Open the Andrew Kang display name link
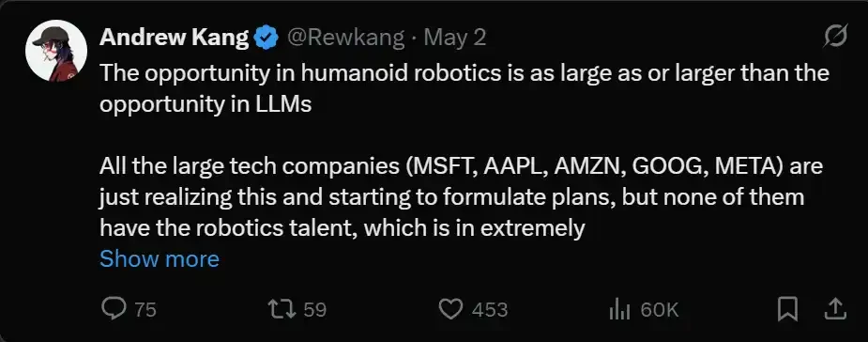This screenshot has width=868, height=342. [x=175, y=38]
